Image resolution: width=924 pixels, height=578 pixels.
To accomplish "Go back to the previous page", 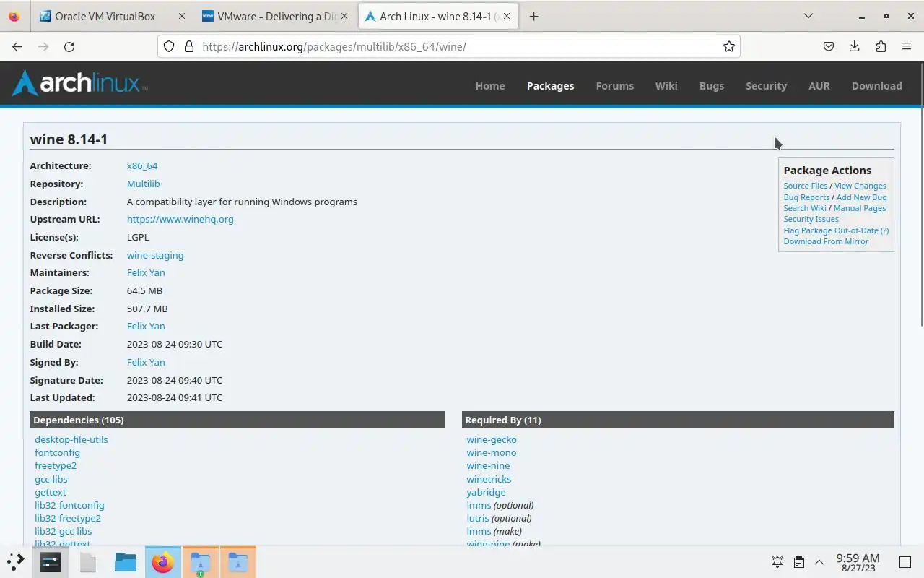I will point(17,46).
